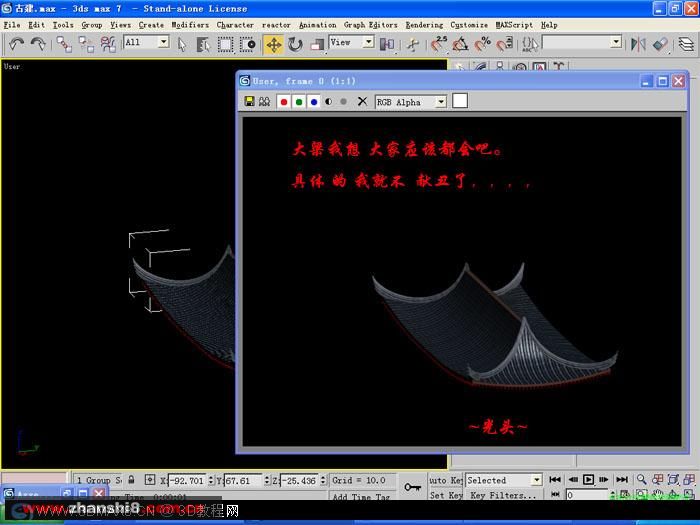This screenshot has width=700, height=525.
Task: Open Named Selection Sets editor icon
Action: coord(530,44)
